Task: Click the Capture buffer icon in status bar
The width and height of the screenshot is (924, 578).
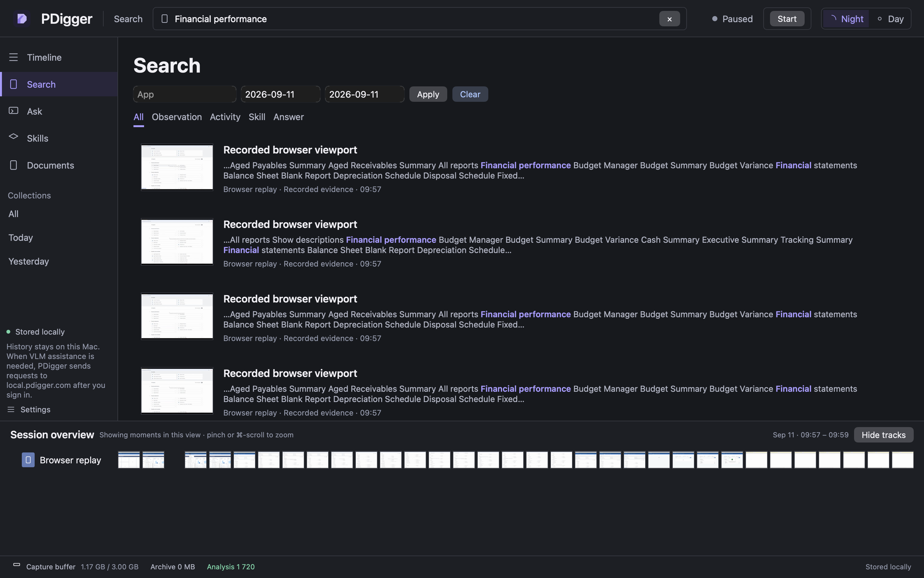Action: pyautogui.click(x=16, y=565)
